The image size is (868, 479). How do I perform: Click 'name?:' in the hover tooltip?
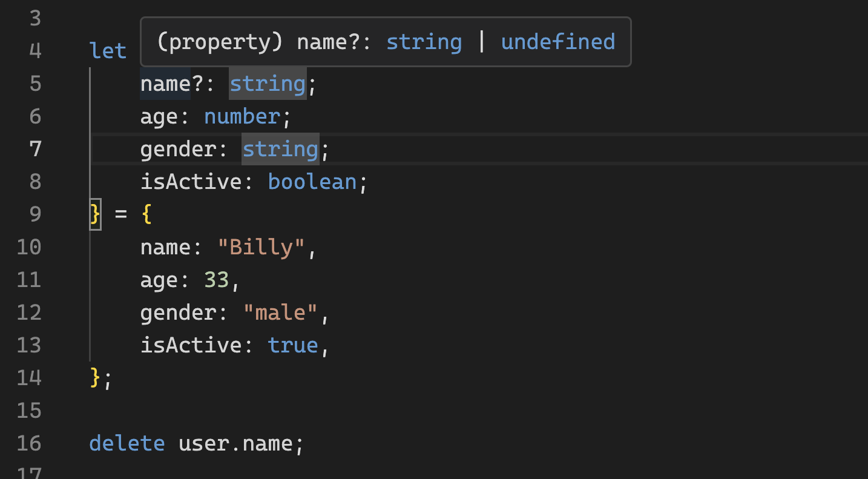335,42
